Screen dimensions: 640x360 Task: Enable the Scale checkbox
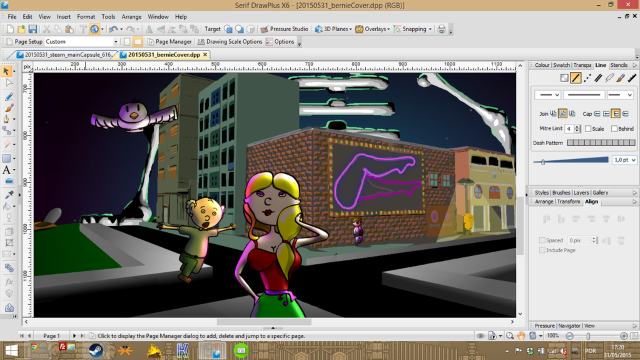[x=588, y=129]
